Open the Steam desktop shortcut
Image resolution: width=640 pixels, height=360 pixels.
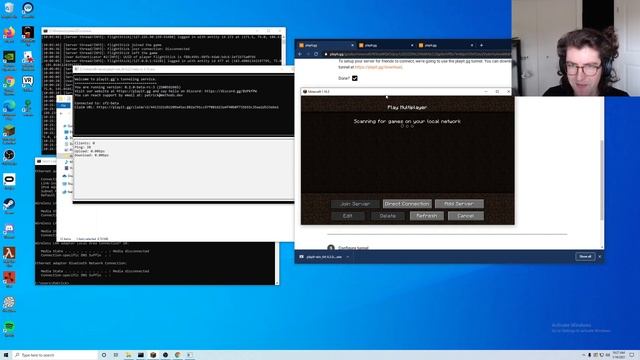(9, 206)
